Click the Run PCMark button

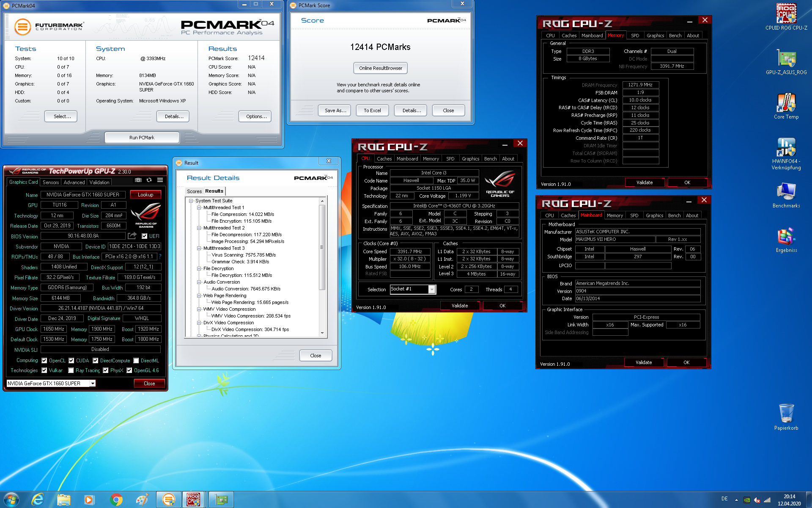pos(142,138)
